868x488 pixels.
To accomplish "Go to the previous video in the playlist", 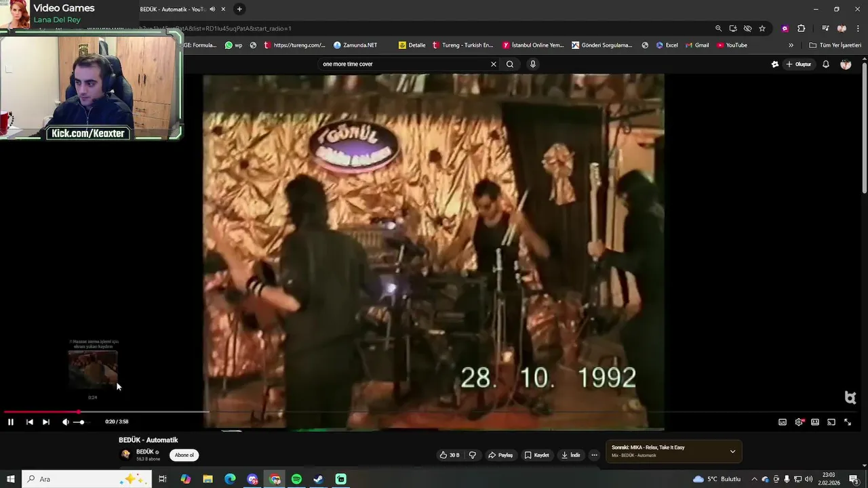I will 29,422.
